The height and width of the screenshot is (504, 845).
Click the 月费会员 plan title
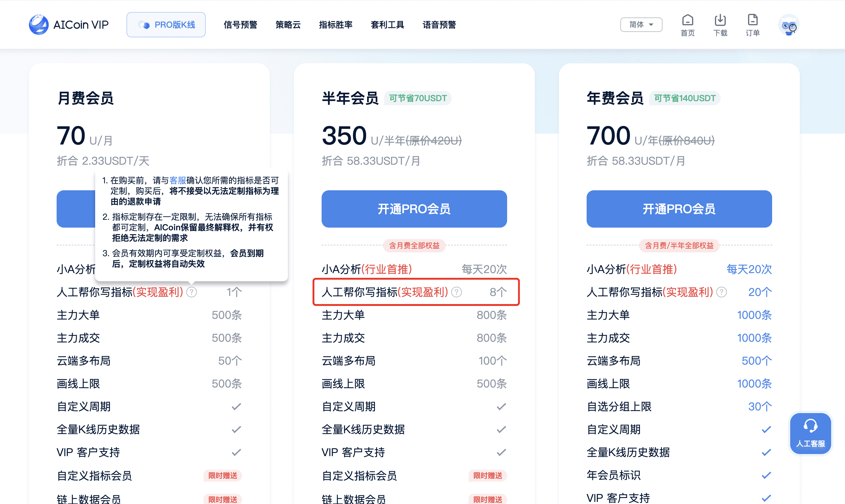tap(85, 98)
